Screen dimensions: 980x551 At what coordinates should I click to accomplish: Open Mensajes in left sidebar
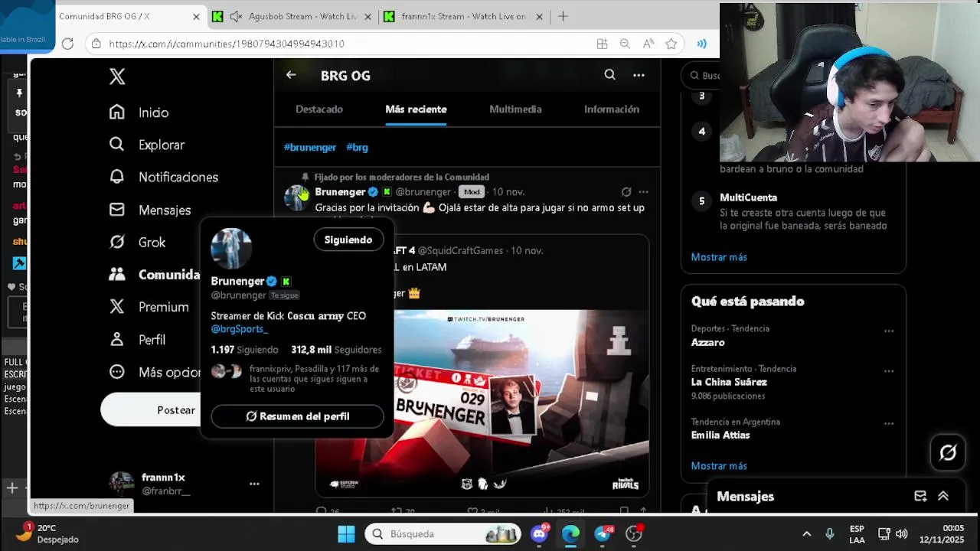(x=150, y=210)
